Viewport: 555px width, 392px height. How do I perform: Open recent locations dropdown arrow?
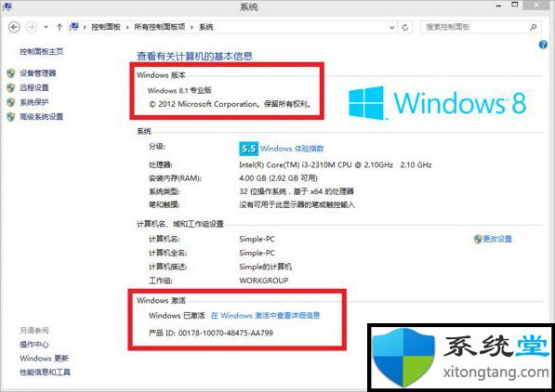pos(46,27)
